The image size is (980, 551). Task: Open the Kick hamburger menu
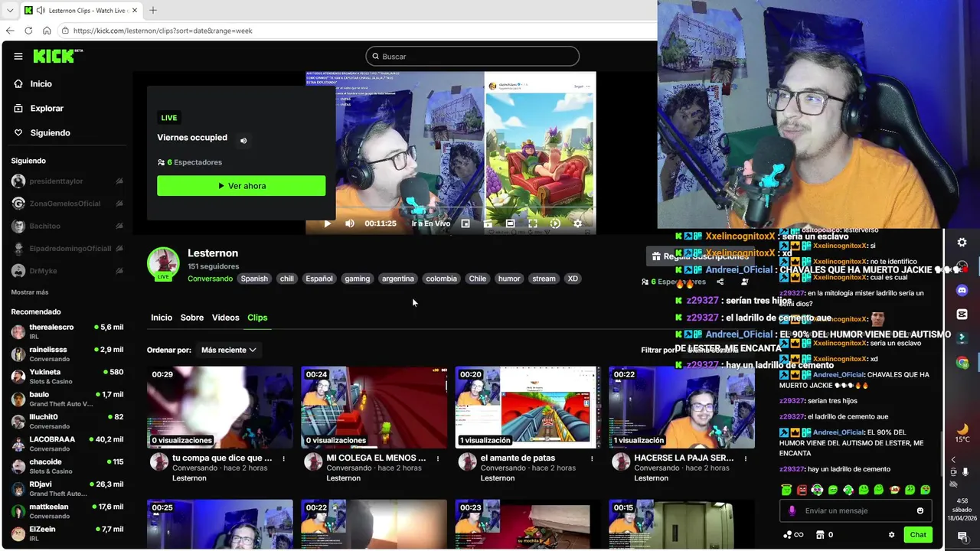coord(18,56)
